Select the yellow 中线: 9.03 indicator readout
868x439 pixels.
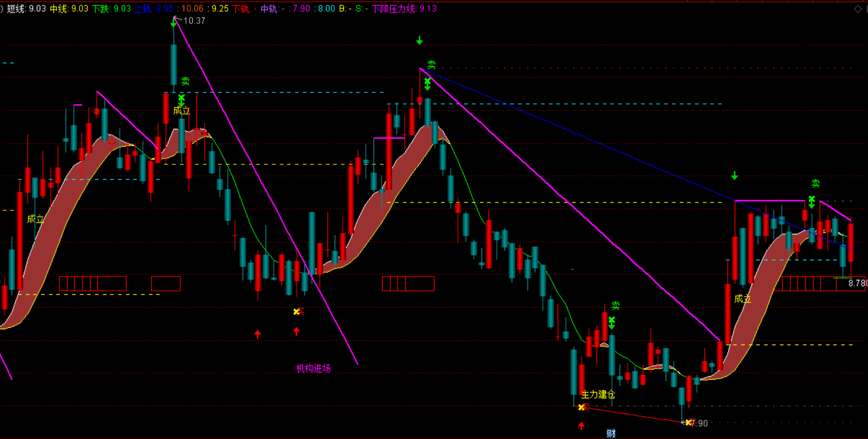(x=69, y=9)
